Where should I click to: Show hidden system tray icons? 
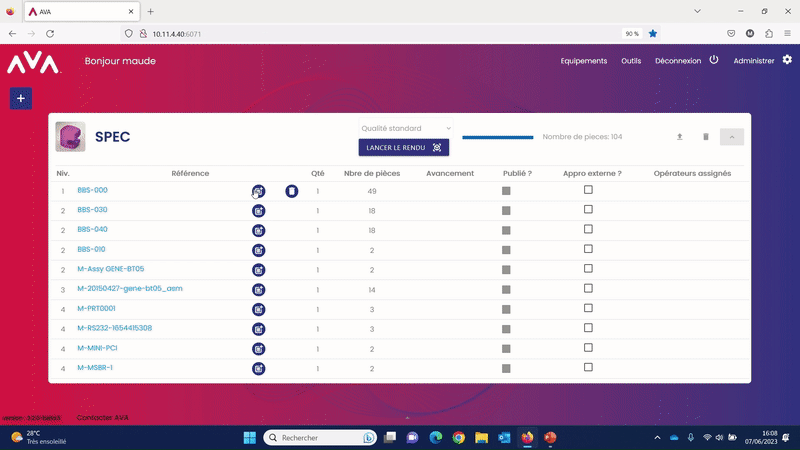click(657, 437)
